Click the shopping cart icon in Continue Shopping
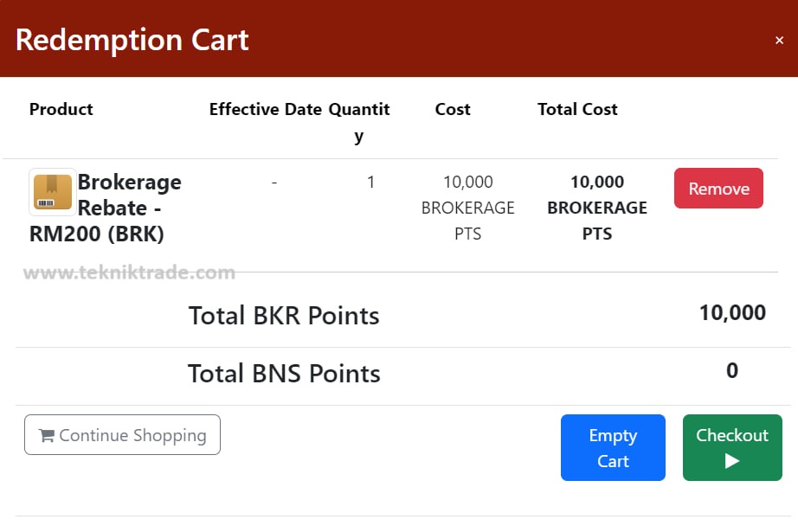Viewport: 798px width, 532px height. coord(47,435)
